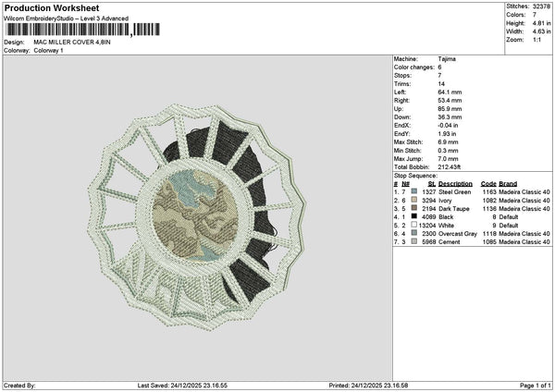Click the Machine value 'Tajima'
This screenshot has width=555, height=392.
point(447,59)
